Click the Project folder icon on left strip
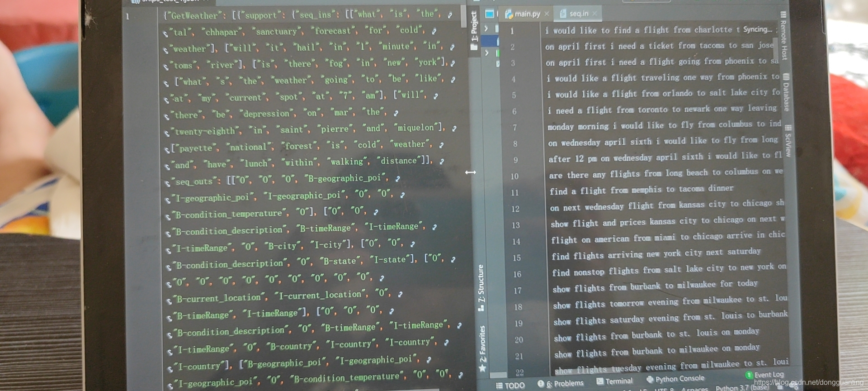 click(x=474, y=47)
